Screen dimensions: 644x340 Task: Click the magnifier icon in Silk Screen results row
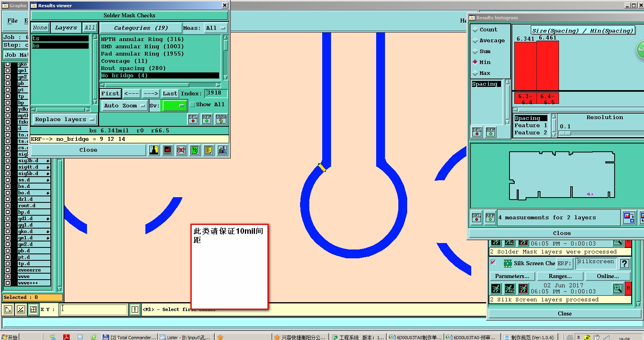[618, 288]
